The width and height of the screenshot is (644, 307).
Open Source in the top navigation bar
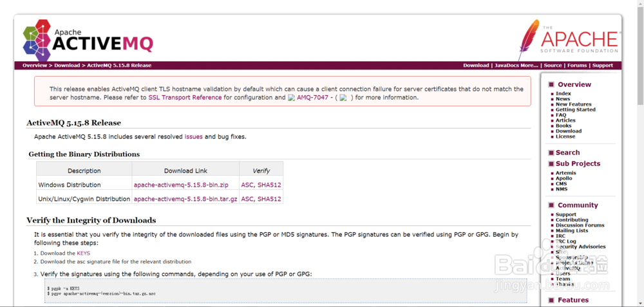pos(553,65)
